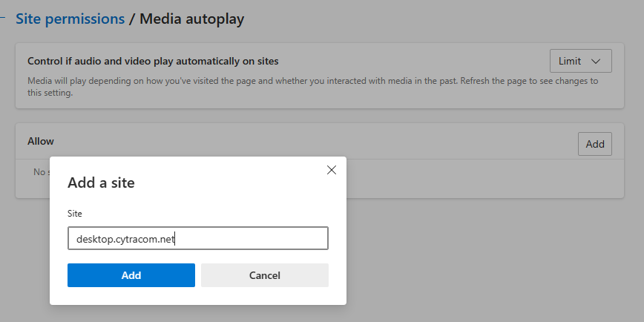Click the Media autoplay breadcrumb heading
Screen dimensions: 644x322
coord(191,19)
